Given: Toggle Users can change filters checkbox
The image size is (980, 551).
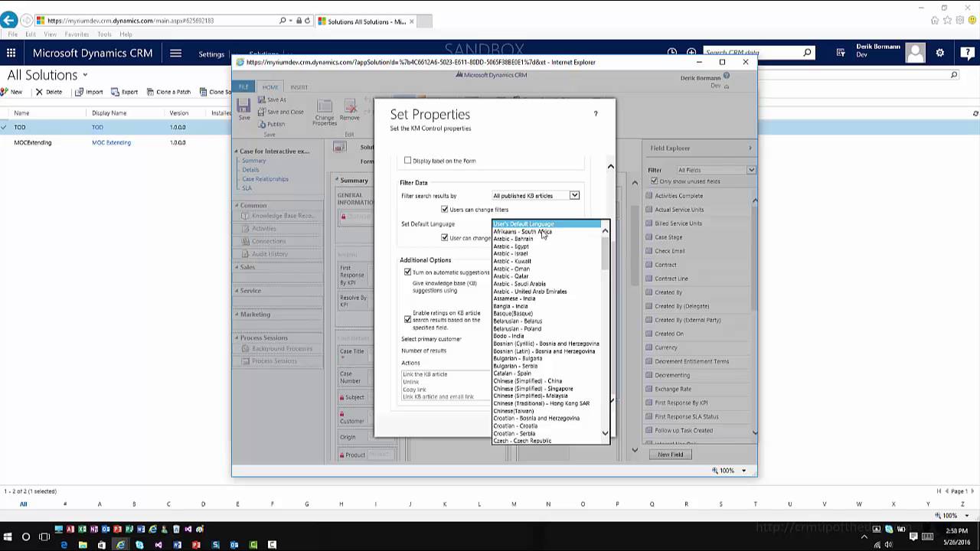Looking at the screenshot, I should (x=444, y=210).
